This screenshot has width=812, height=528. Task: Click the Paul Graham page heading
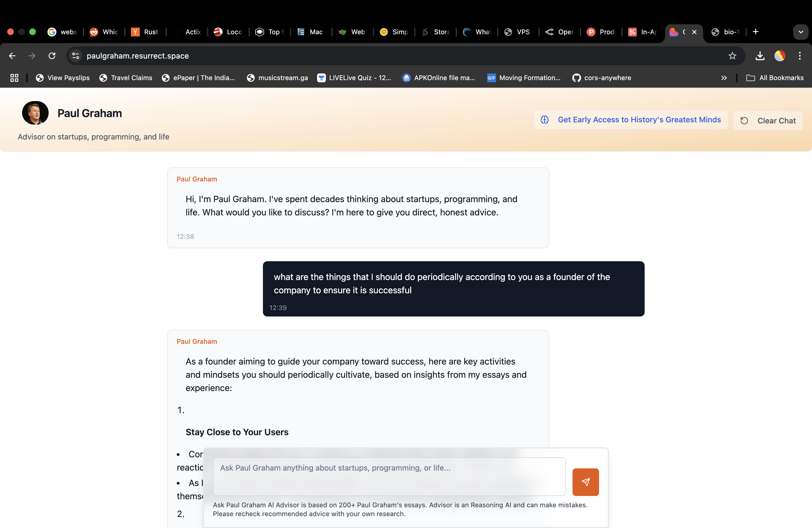[90, 113]
